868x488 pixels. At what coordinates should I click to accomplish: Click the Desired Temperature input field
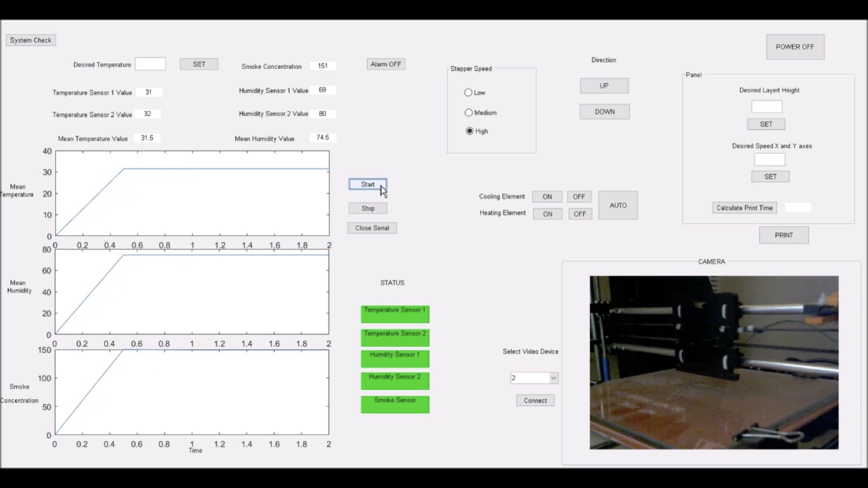tap(150, 64)
